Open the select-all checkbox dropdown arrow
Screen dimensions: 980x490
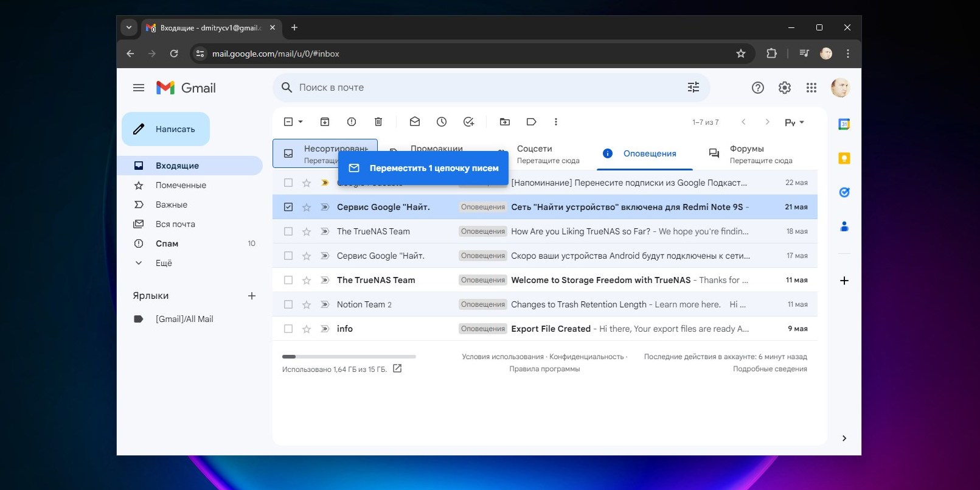pos(301,122)
